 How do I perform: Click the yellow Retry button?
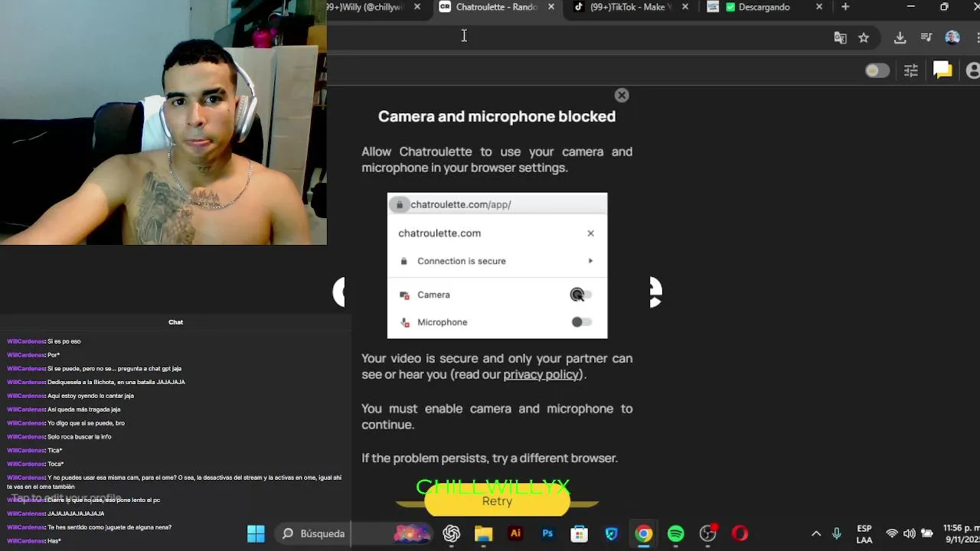[497, 501]
